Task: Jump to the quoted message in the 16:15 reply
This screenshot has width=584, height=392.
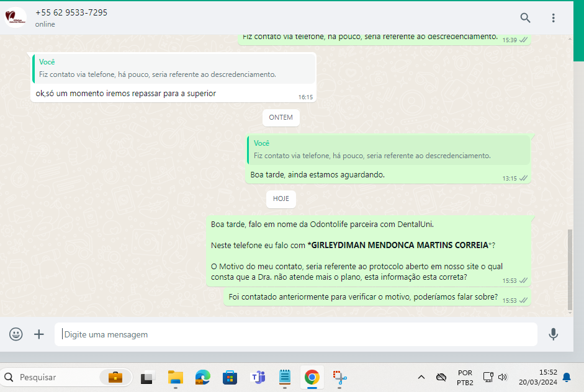Action: pyautogui.click(x=174, y=69)
